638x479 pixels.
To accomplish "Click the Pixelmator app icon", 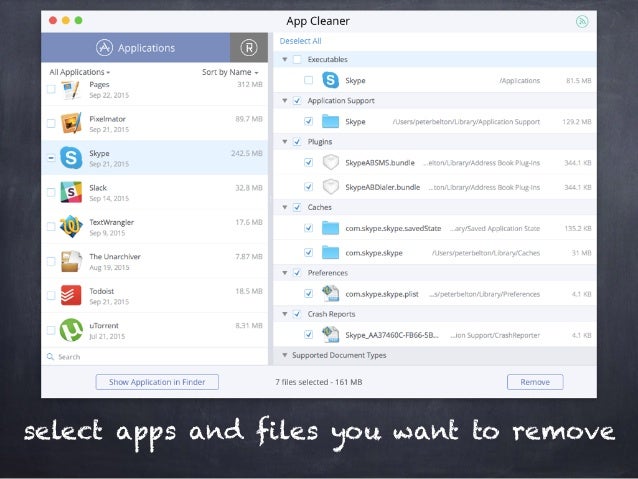I will [x=71, y=123].
